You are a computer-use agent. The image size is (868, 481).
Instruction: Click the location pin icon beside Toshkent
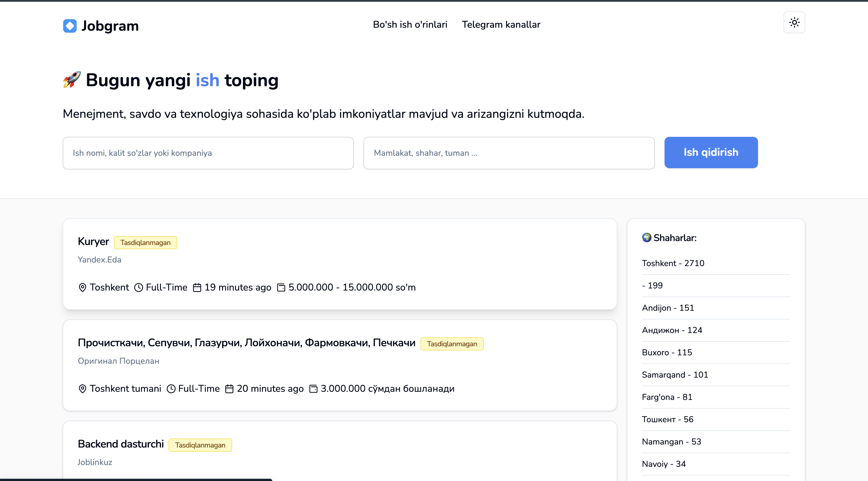[82, 288]
